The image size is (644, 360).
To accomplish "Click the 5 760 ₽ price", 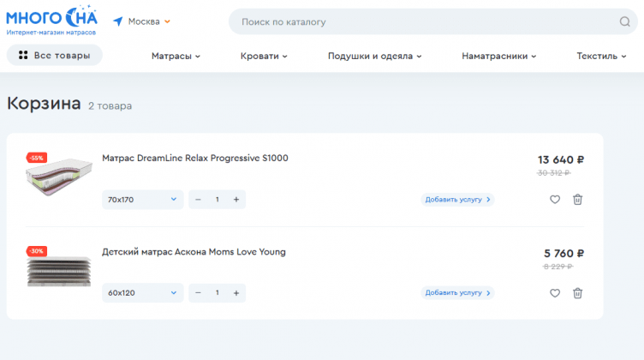I will pos(563,254).
